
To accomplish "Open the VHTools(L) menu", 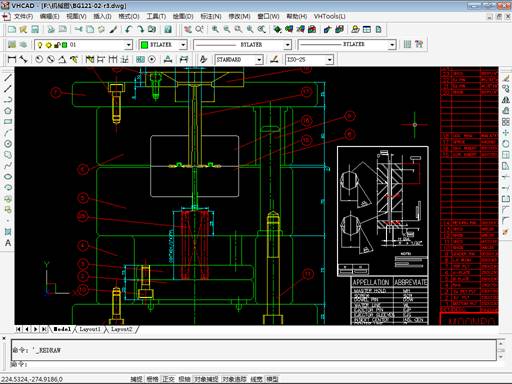I will pyautogui.click(x=329, y=16).
